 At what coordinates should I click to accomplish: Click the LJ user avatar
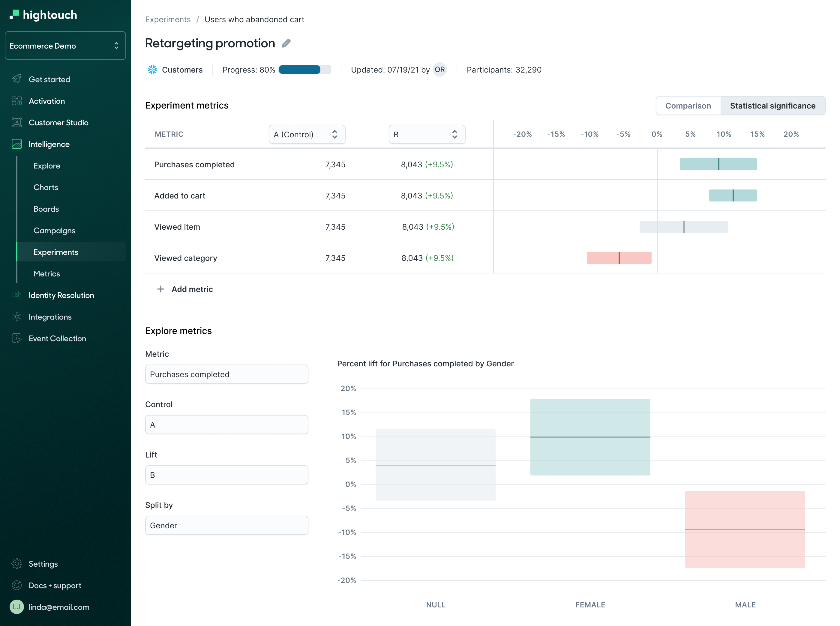tap(17, 607)
